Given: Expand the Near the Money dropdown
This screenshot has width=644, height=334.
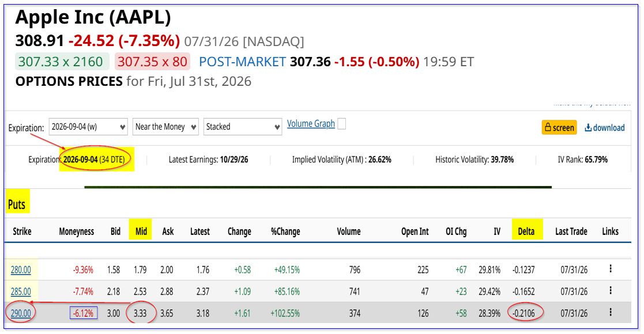Looking at the screenshot, I should tap(165, 127).
